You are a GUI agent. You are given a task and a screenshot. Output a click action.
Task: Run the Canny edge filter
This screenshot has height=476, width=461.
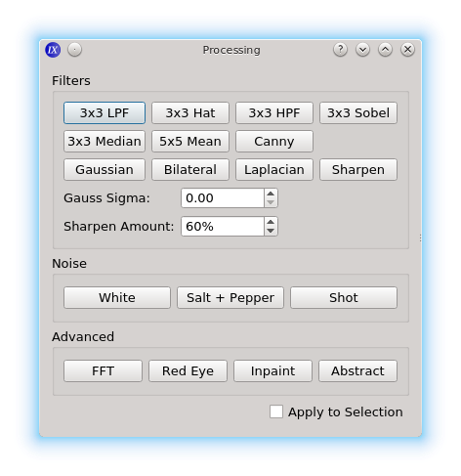click(x=274, y=142)
